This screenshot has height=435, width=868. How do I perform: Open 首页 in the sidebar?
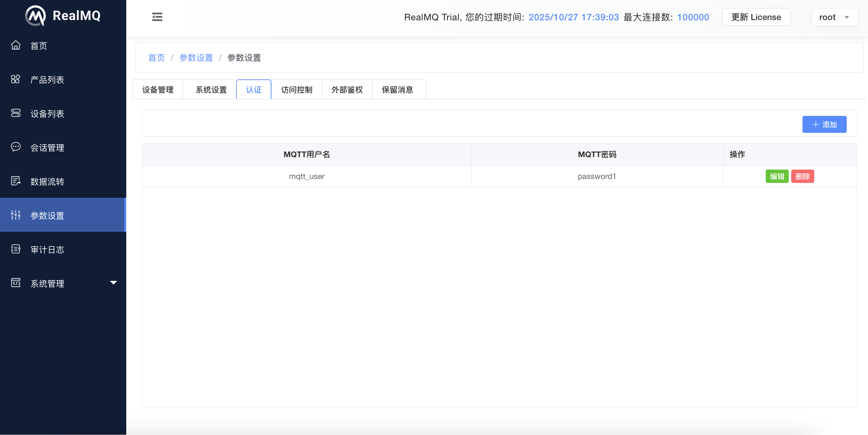click(x=63, y=46)
